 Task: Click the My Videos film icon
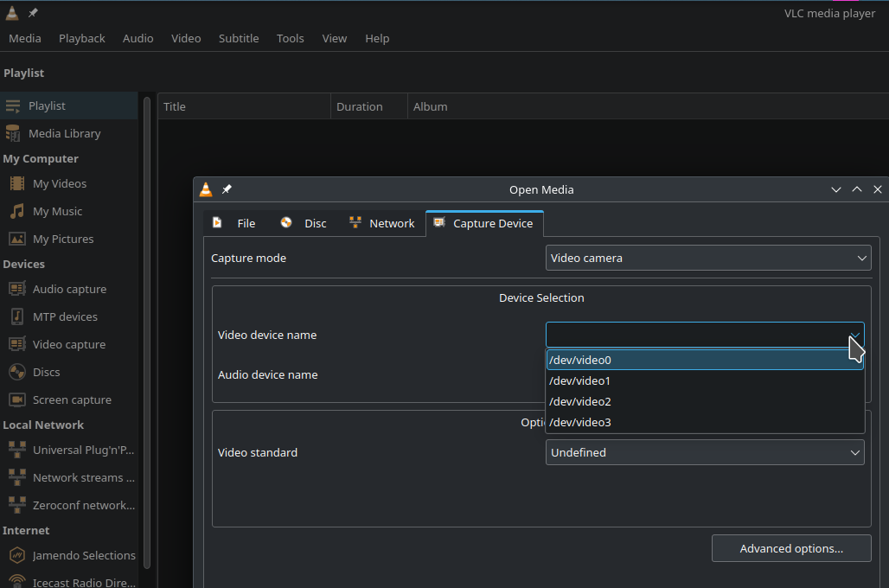pyautogui.click(x=17, y=183)
